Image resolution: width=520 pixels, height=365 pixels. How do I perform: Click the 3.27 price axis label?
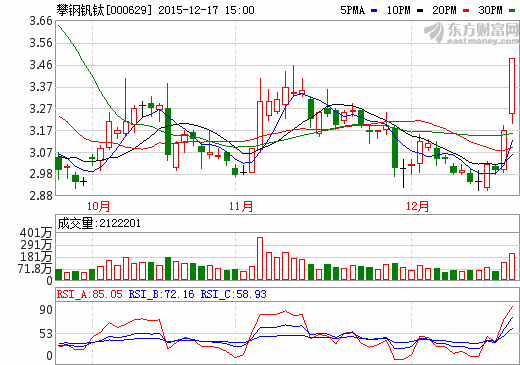pos(41,109)
